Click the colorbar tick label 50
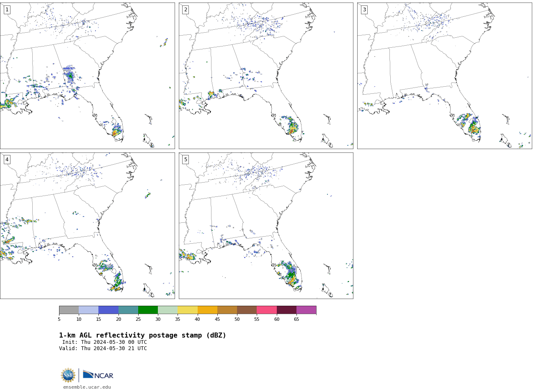The width and height of the screenshot is (536, 392). pyautogui.click(x=237, y=320)
